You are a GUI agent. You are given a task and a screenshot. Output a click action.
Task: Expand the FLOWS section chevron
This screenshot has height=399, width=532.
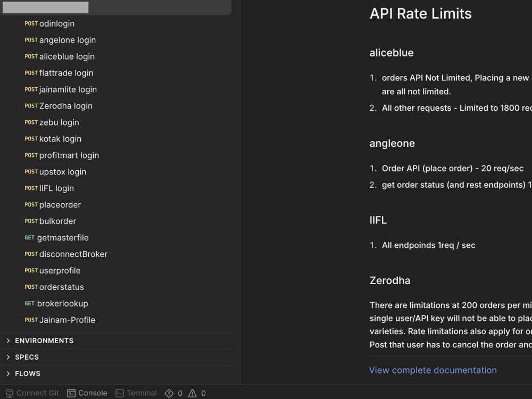[x=8, y=373]
